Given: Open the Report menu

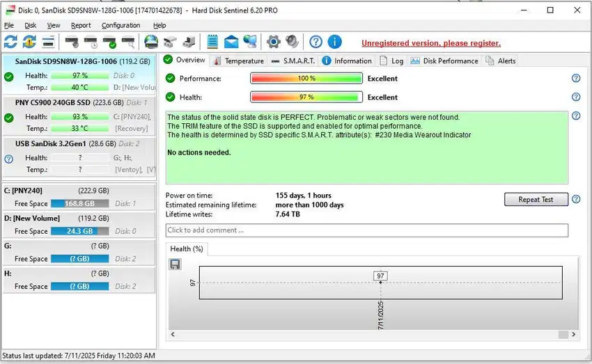Looking at the screenshot, I should coord(81,25).
